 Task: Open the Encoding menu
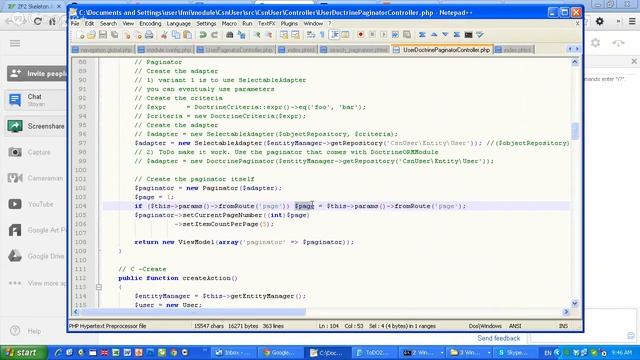(150, 24)
